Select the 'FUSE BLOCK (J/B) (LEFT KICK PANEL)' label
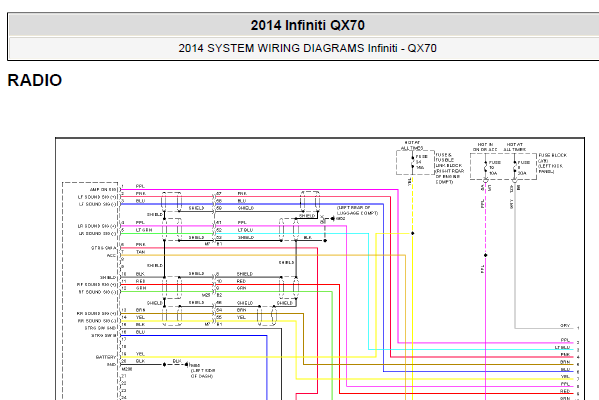The width and height of the screenshot is (599, 400). [x=552, y=164]
